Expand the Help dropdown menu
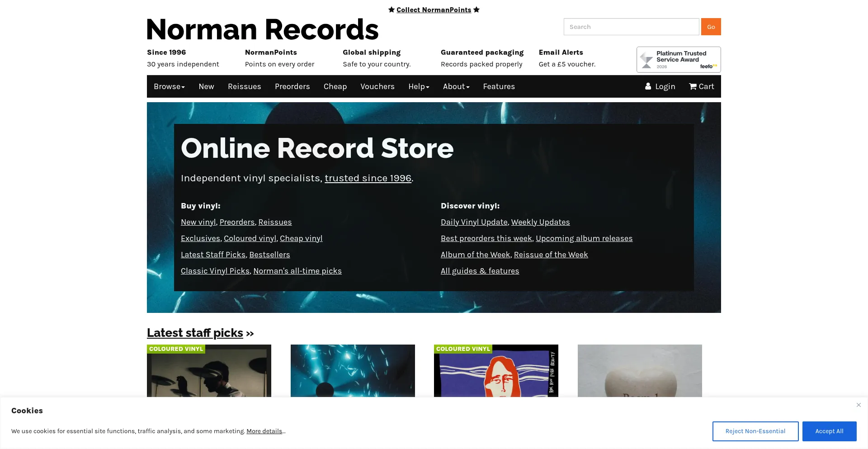868x449 pixels. [x=419, y=86]
